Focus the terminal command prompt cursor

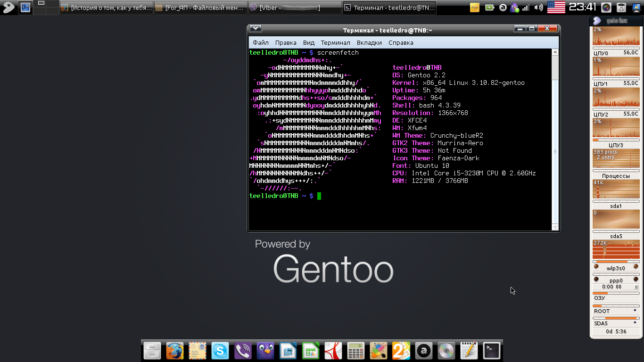pyautogui.click(x=319, y=196)
